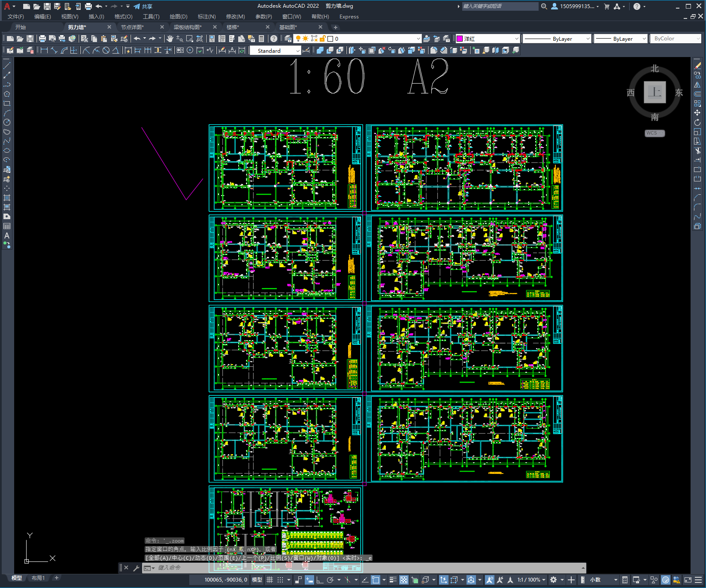Open the 标注(N) menu
The width and height of the screenshot is (706, 588).
[x=206, y=16]
